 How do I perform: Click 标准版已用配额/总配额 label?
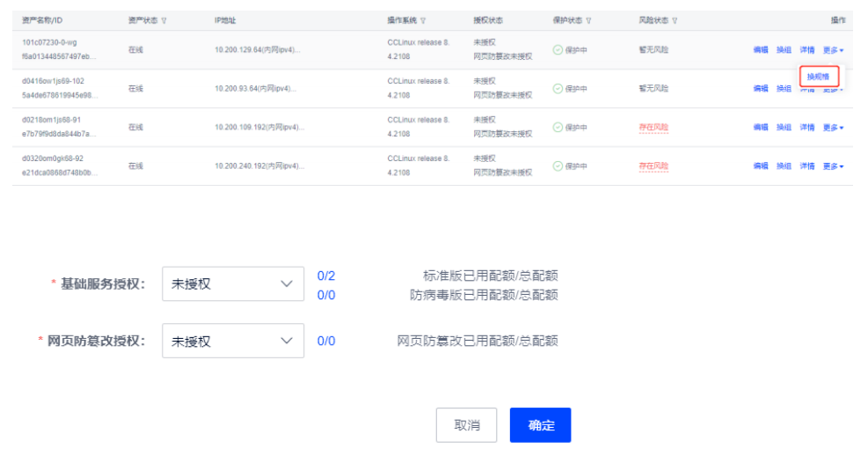491,276
